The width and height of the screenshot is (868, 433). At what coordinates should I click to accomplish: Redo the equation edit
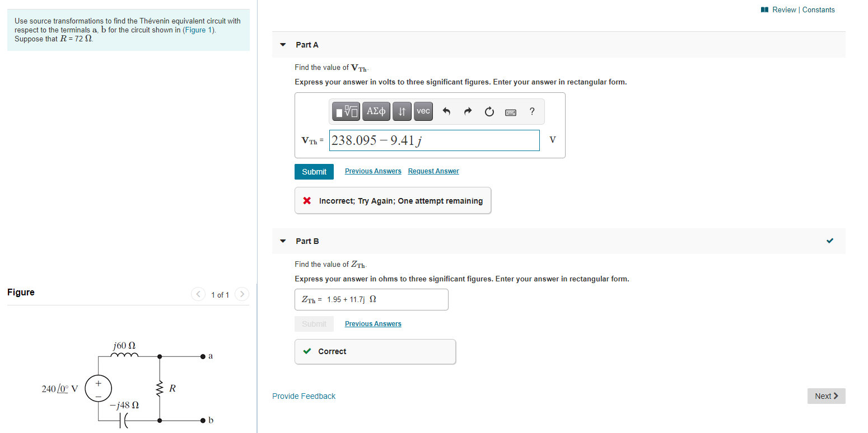[x=468, y=111]
